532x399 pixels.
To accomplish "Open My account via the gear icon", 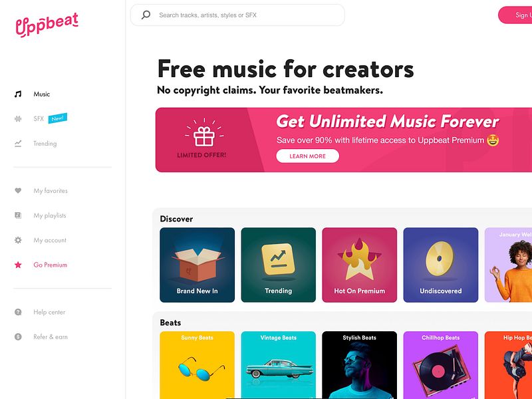I will click(x=17, y=240).
